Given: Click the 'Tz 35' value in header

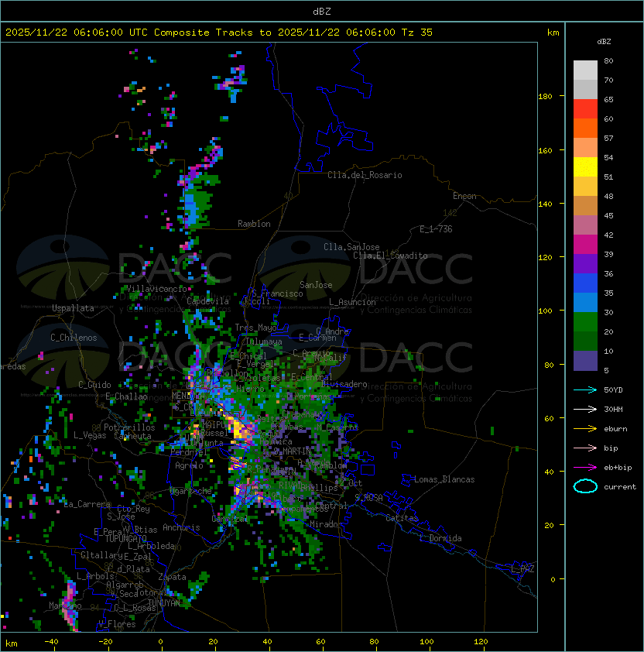Looking at the screenshot, I should 417,33.
